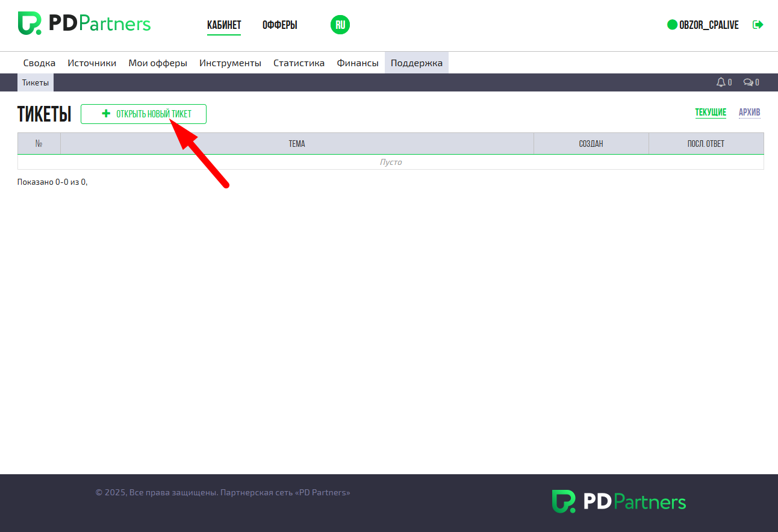The height and width of the screenshot is (532, 778).
Task: Click the PD Partners logo in header
Action: pos(84,24)
